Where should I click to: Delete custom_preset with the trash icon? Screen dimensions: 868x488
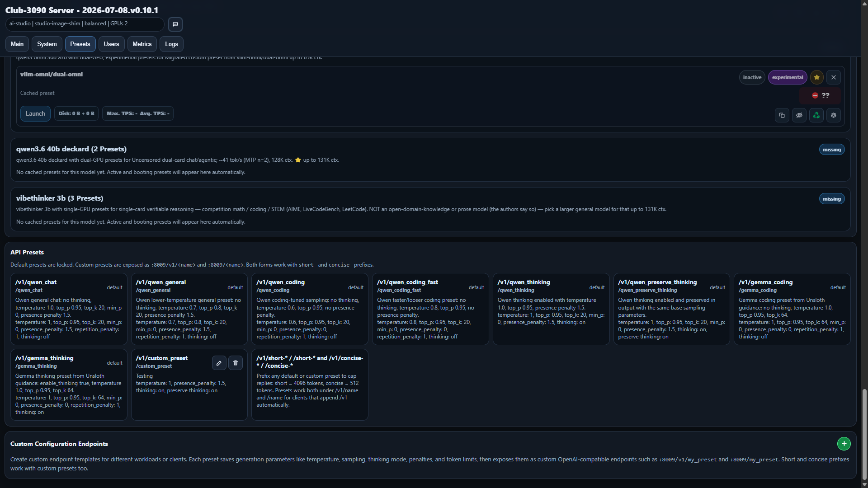[236, 363]
